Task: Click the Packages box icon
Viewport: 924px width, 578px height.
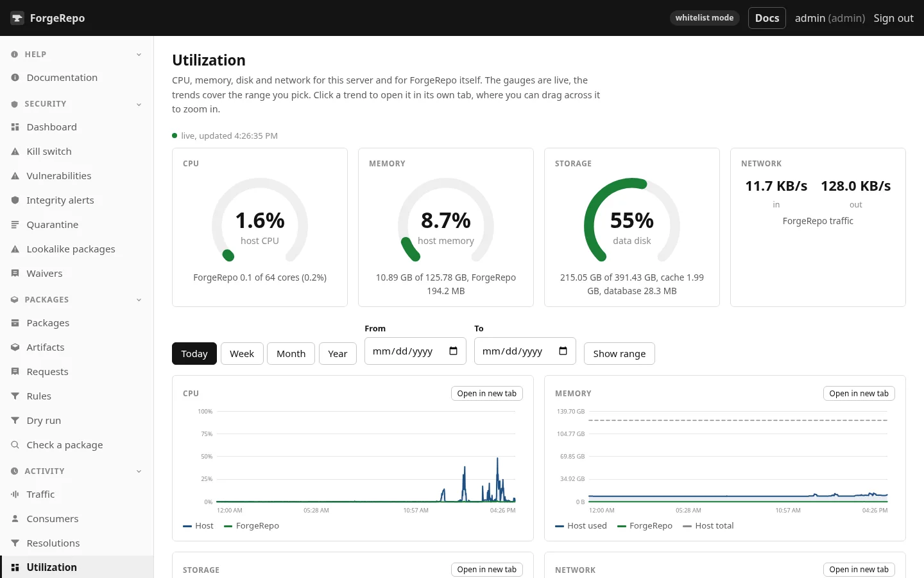Action: tap(15, 323)
